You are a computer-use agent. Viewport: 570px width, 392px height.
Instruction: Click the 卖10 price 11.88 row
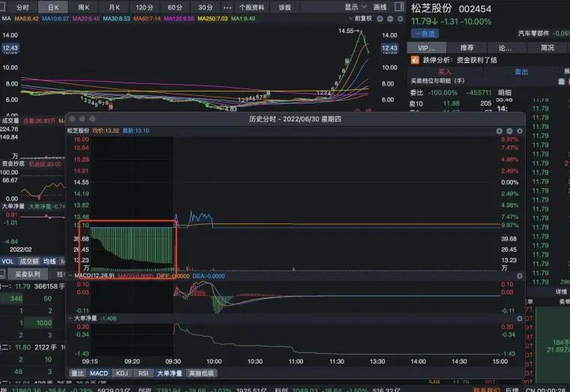coord(451,103)
